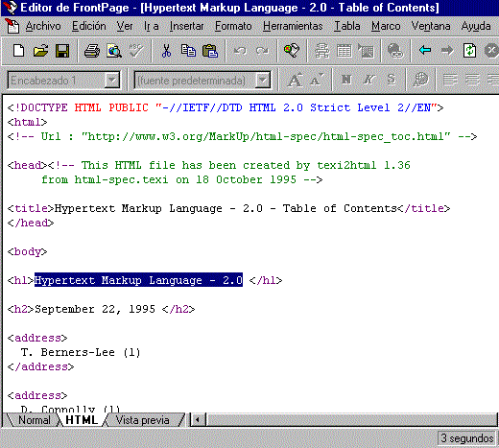499x448 pixels.
Task: Go back with the cyan left arrow
Action: tap(425, 50)
